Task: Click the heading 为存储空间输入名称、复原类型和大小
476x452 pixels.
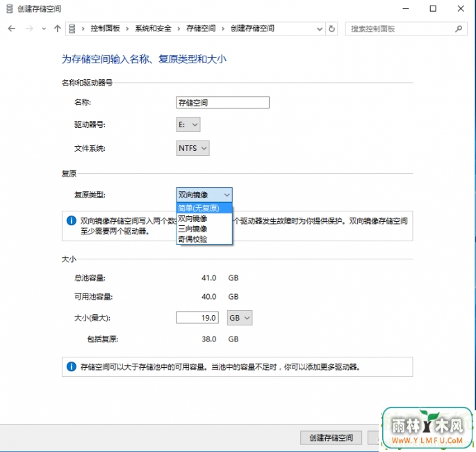Action: coord(145,59)
